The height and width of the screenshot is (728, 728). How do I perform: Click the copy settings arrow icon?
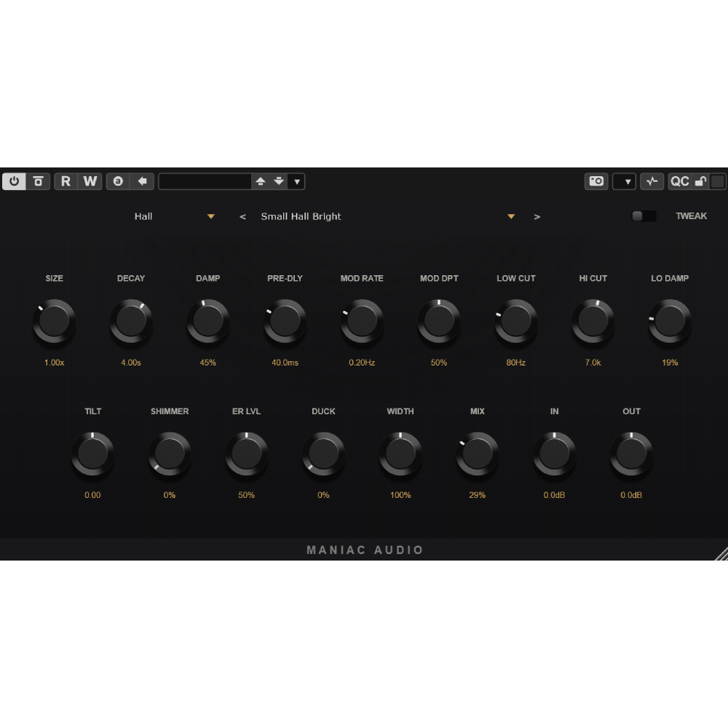click(x=142, y=181)
